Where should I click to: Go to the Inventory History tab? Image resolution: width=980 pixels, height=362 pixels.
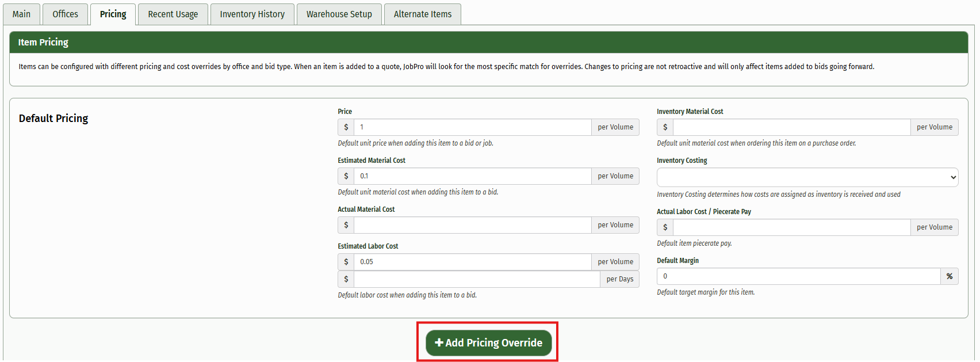[x=252, y=14]
